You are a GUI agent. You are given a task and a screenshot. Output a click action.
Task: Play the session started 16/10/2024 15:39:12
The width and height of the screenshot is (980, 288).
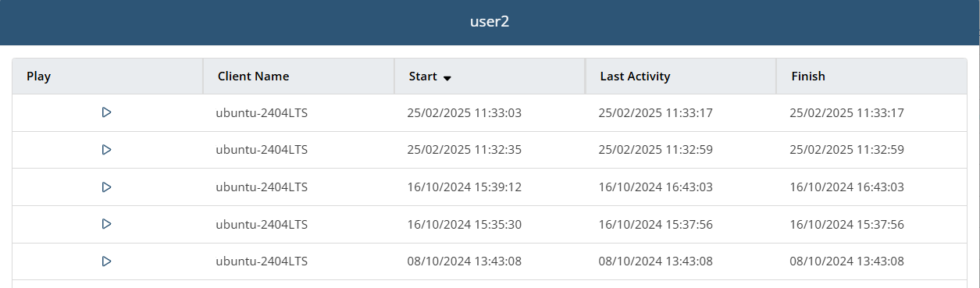coord(107,187)
